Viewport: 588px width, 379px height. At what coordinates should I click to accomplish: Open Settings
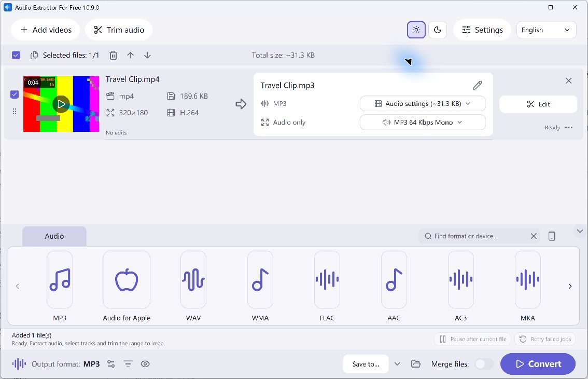pos(482,30)
